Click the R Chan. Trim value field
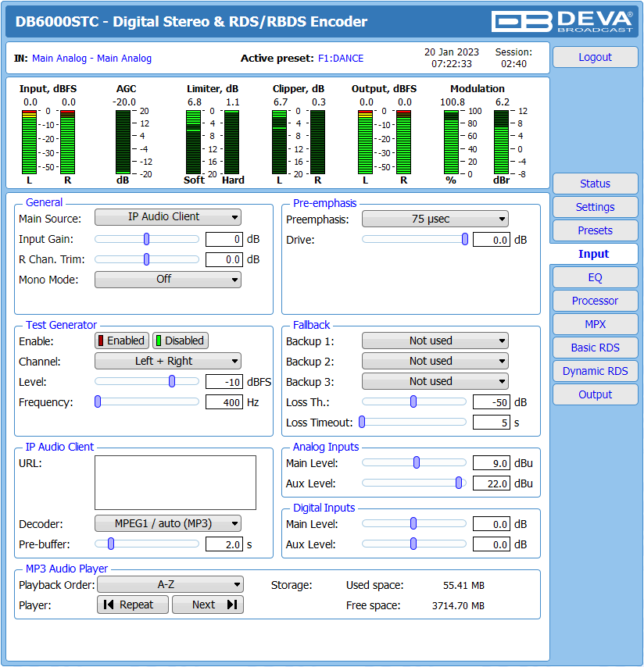The image size is (644, 667). [x=224, y=260]
